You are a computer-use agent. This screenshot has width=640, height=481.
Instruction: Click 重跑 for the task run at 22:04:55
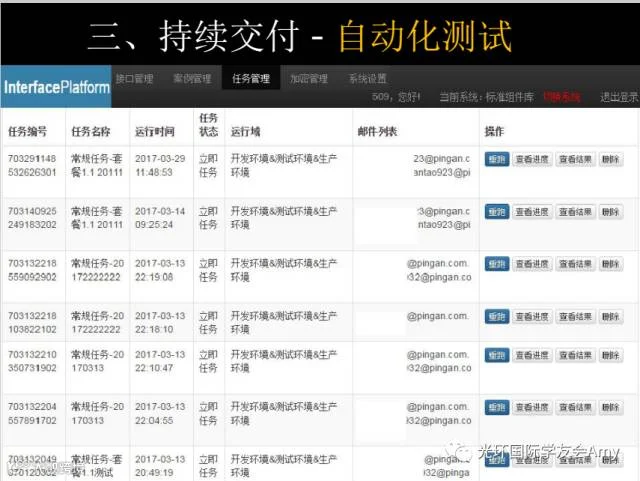click(x=497, y=408)
